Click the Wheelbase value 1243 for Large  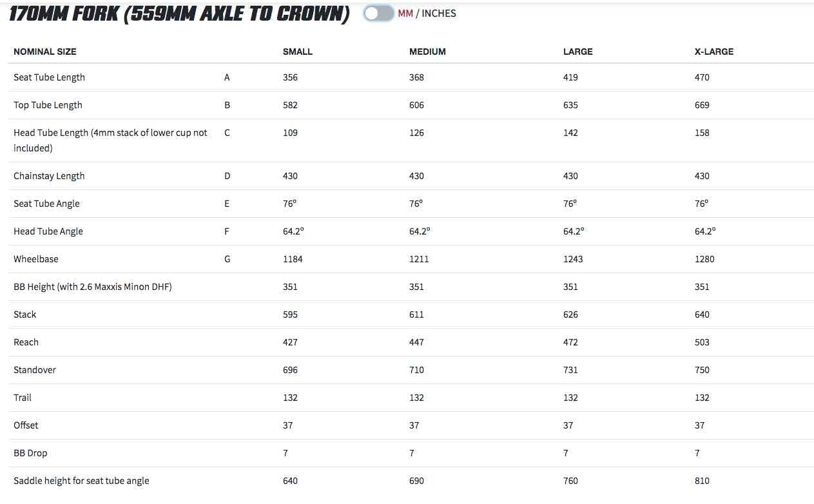click(573, 259)
